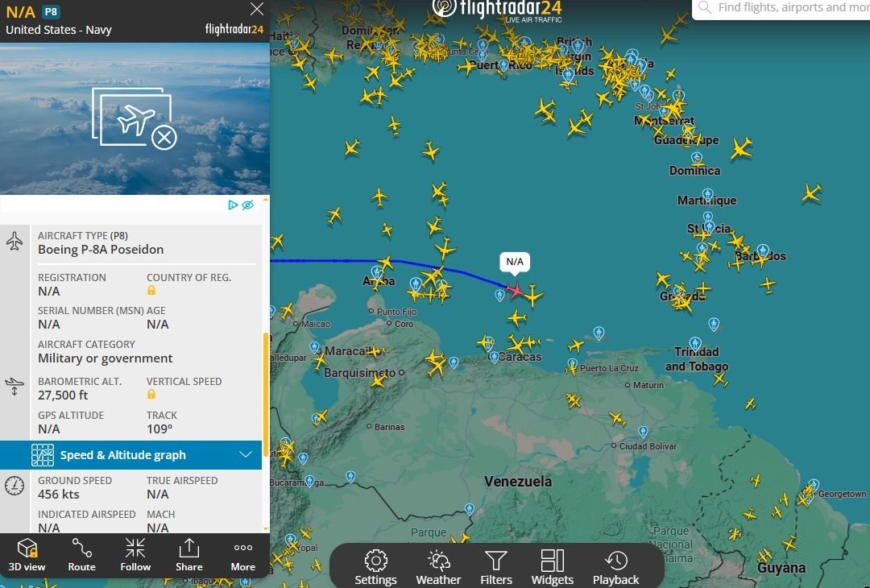Select the red N/A aircraft on map
The image size is (870, 588).
tap(516, 289)
